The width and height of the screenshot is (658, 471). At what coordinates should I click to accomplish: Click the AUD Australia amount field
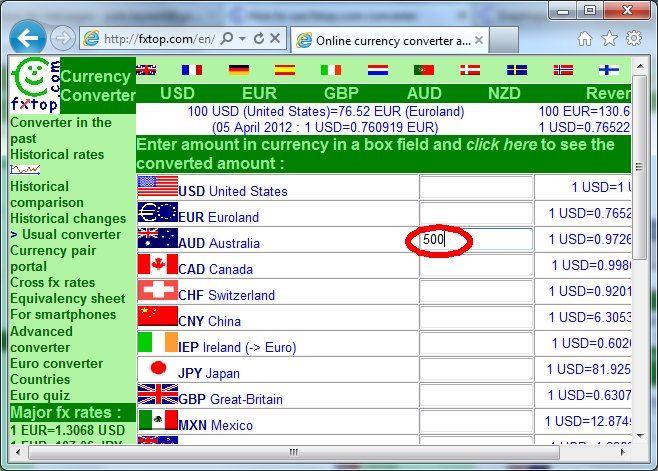(476, 240)
